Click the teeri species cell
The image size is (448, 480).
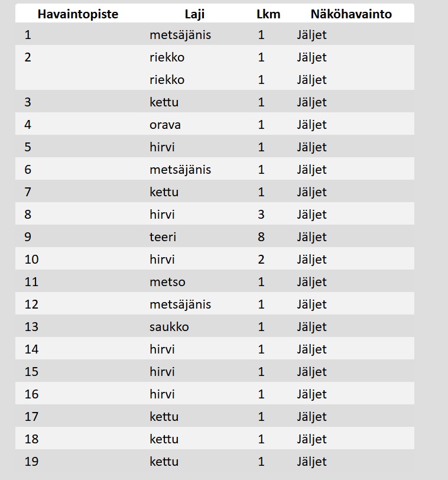[163, 237]
